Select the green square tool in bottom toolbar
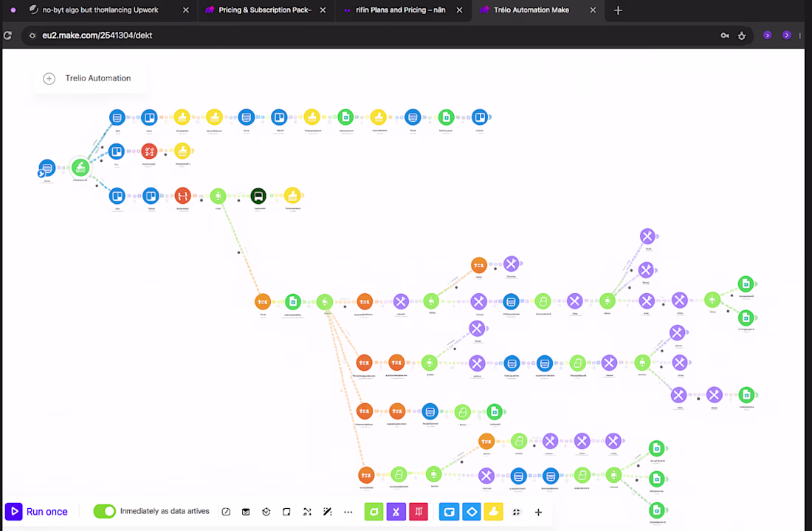 [374, 512]
